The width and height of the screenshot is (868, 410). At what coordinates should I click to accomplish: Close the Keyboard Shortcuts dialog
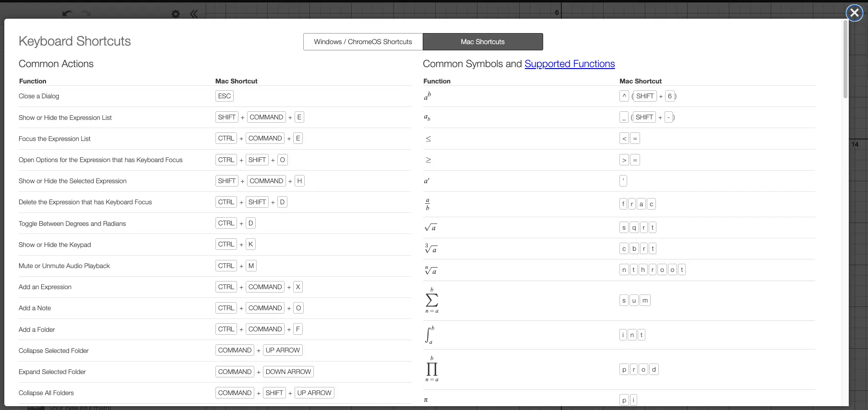(x=854, y=13)
